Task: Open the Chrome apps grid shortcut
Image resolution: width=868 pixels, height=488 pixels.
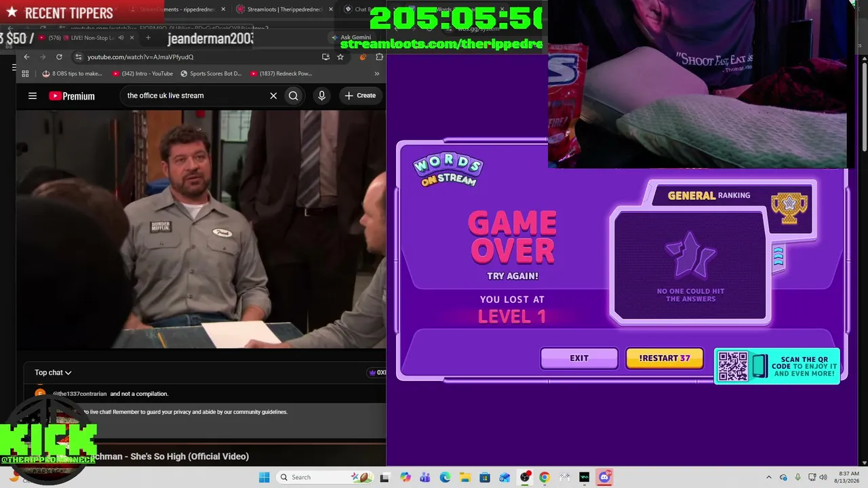Action: point(25,73)
